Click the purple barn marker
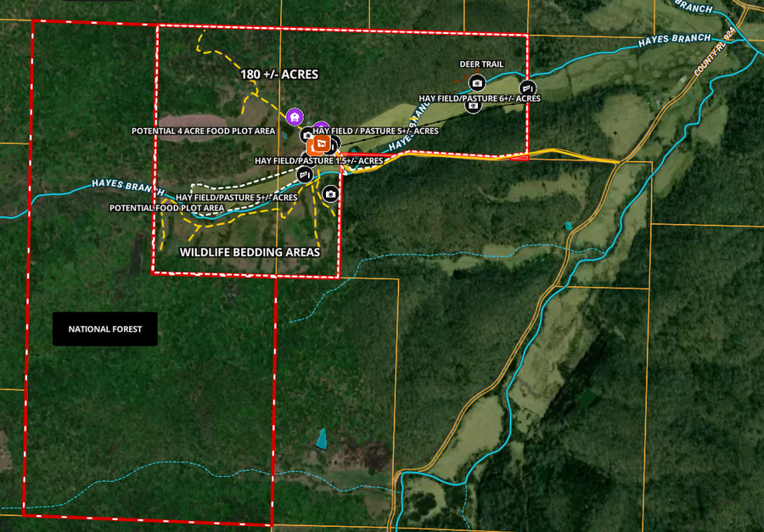 coord(294,116)
